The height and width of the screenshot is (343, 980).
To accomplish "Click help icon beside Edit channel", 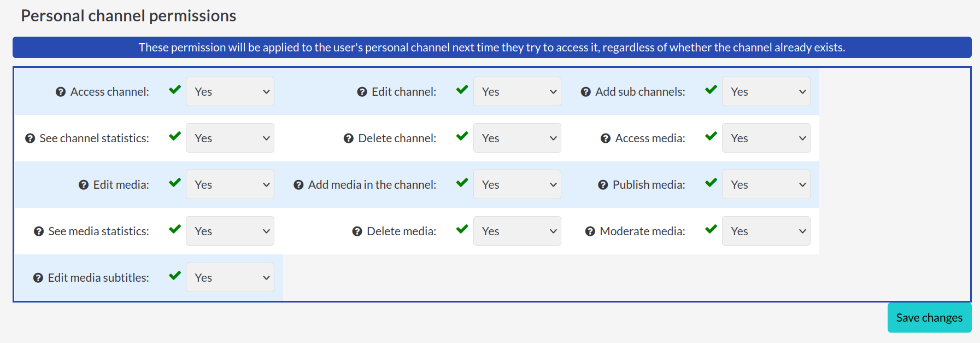I will click(x=362, y=92).
